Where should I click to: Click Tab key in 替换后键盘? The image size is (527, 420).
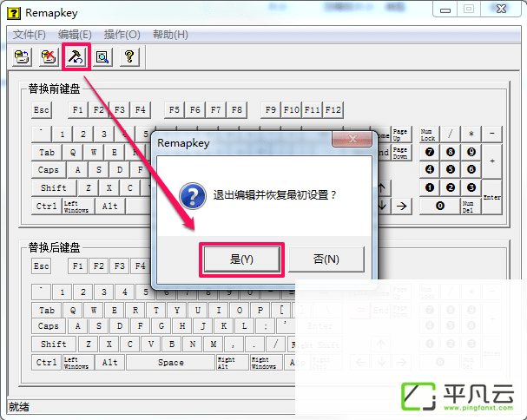[47, 310]
